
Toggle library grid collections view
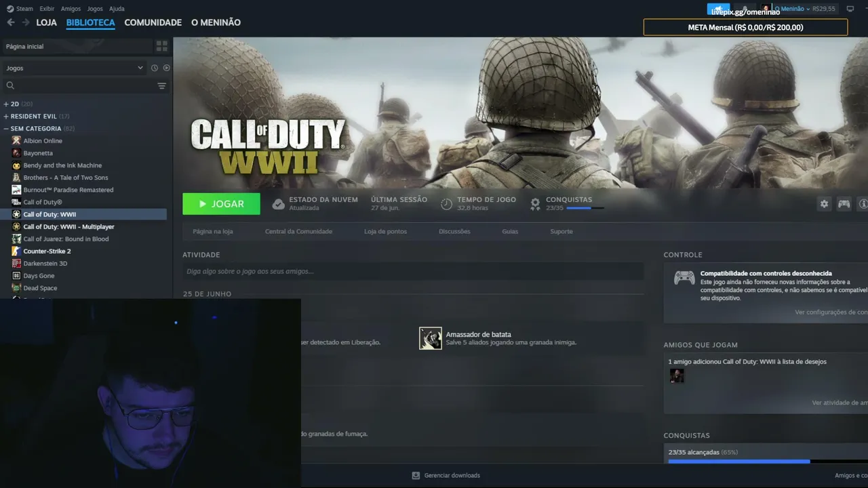click(162, 46)
